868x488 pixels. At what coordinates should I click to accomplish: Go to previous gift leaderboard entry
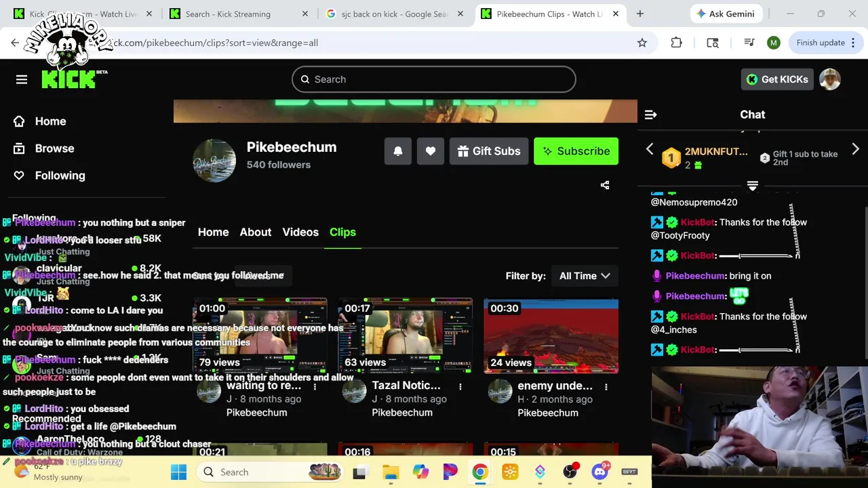650,149
